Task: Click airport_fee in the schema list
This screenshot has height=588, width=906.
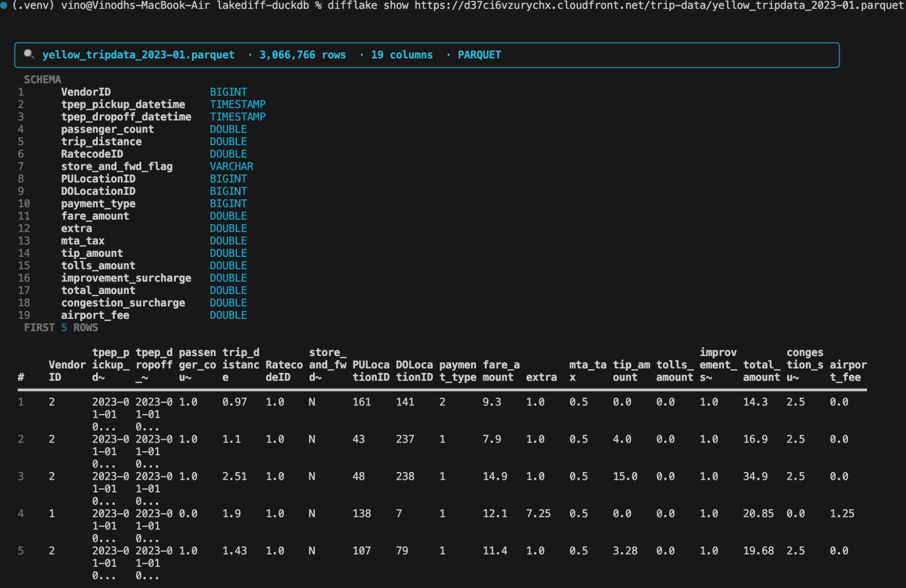Action: (x=95, y=315)
